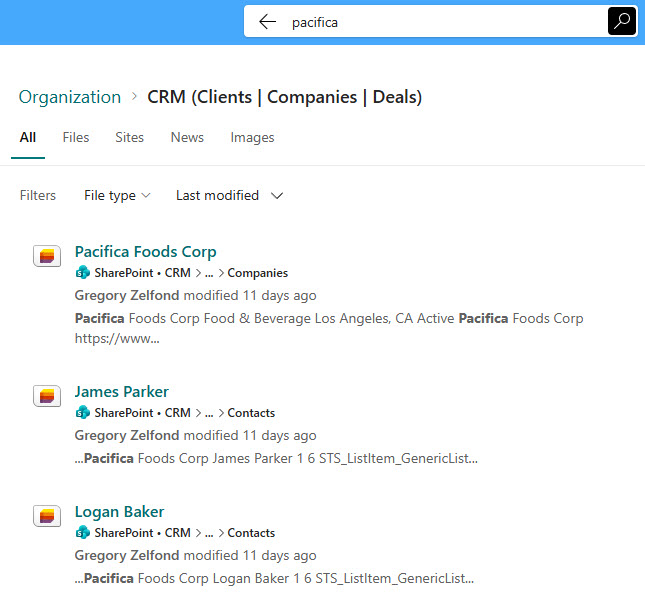Click list item icon beside Logan Baker
The image size is (645, 600).
(47, 516)
